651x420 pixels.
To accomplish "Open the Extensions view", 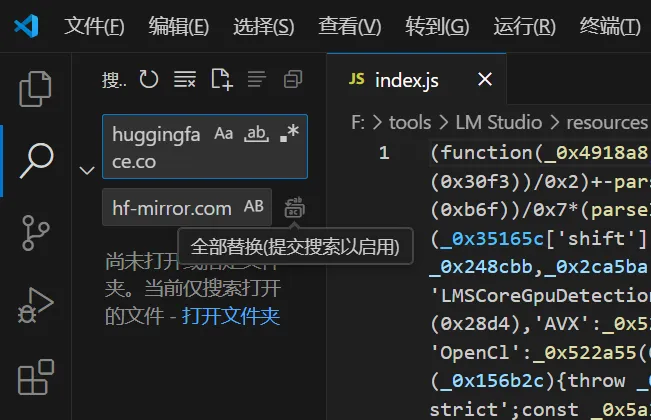I will [36, 377].
